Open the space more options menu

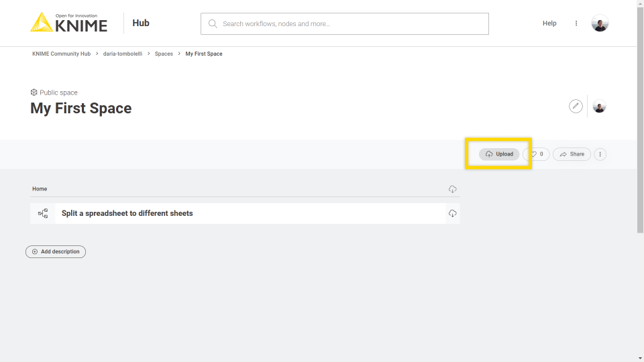point(600,154)
